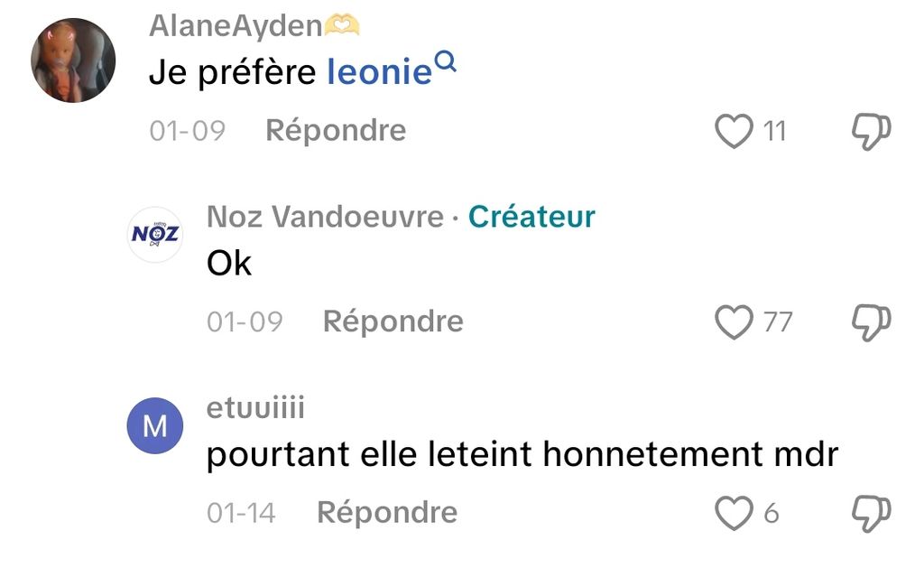924x568 pixels.
Task: Select the "Ok" reply text
Action: pyautogui.click(x=229, y=264)
